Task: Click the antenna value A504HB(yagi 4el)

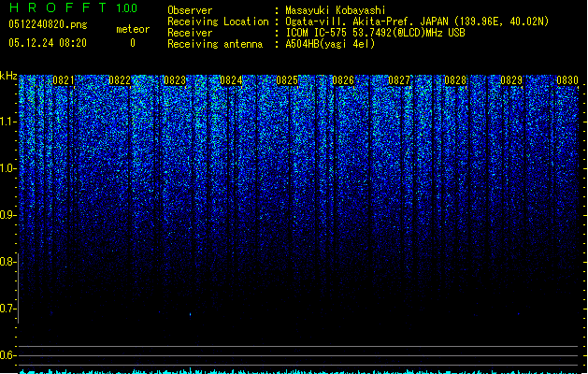Action: (330, 44)
